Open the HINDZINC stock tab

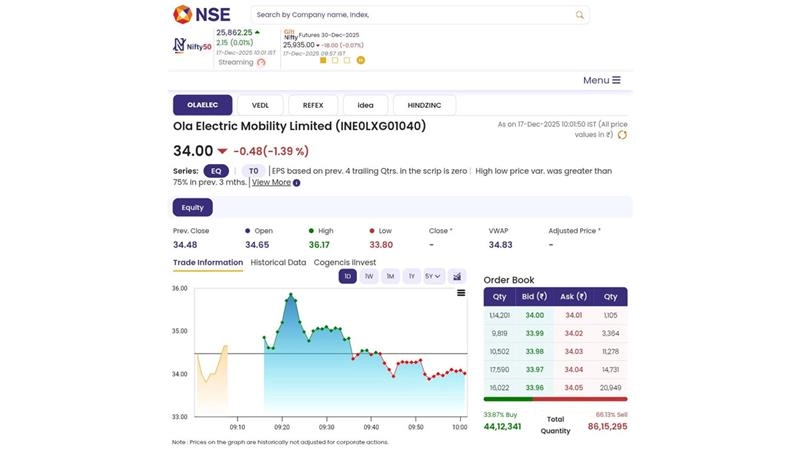(424, 105)
